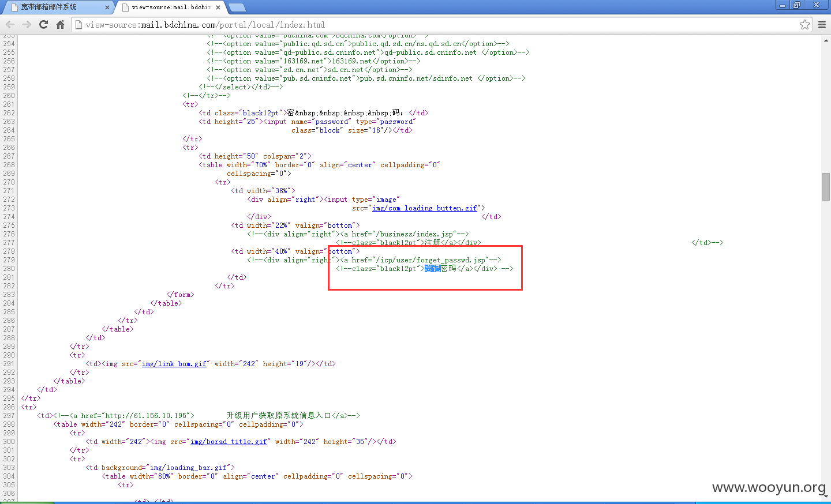
Task: Click the vertical scrollbar thumb
Action: (826, 186)
